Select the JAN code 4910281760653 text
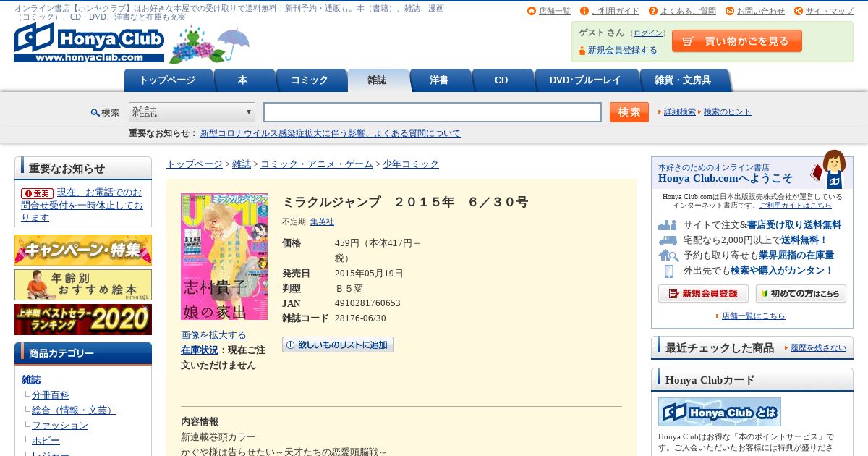This screenshot has width=868, height=456. click(367, 303)
